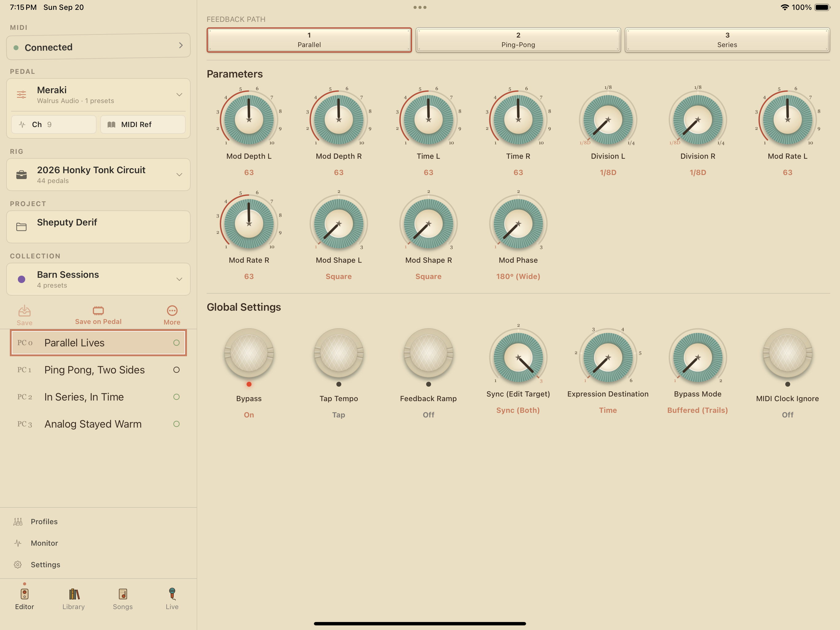Select feedback path 2 Ping-Pong
The image size is (840, 630).
click(x=518, y=40)
